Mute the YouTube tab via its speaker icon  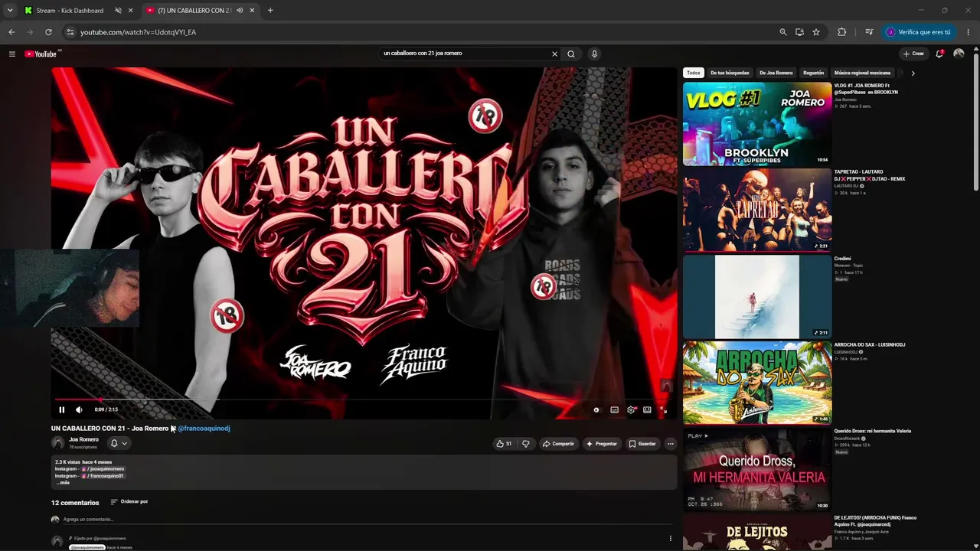[x=240, y=11]
